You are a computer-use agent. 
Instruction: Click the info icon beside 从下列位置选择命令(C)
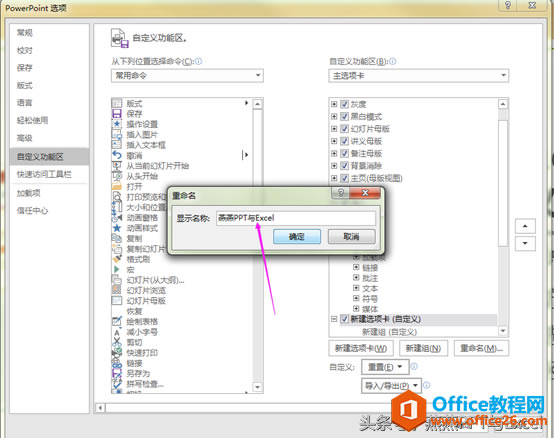tap(199, 61)
